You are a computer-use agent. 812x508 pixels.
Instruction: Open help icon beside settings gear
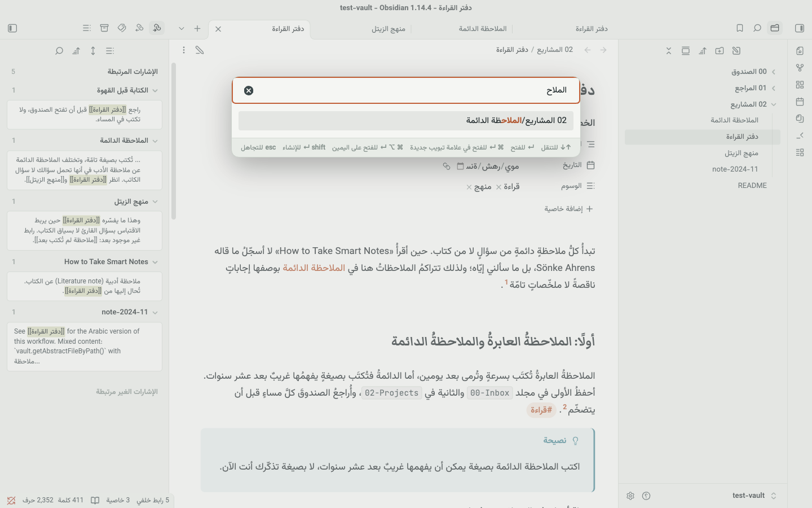click(646, 496)
